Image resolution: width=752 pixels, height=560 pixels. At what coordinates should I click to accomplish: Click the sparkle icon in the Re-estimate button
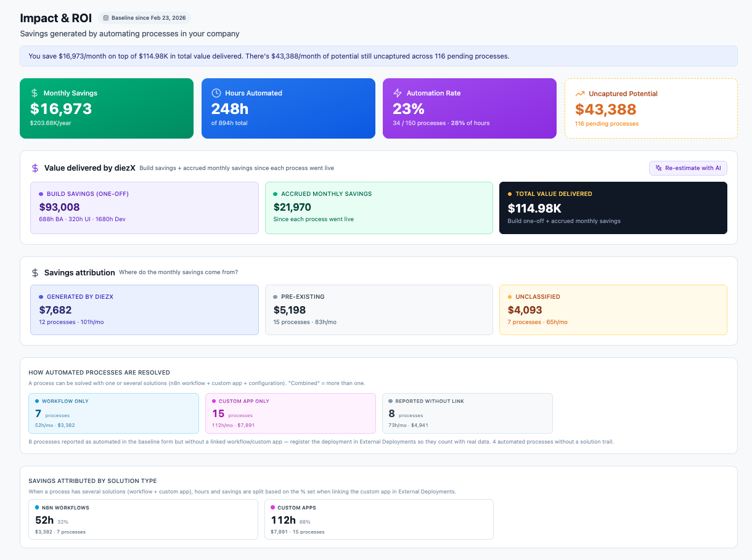point(659,168)
